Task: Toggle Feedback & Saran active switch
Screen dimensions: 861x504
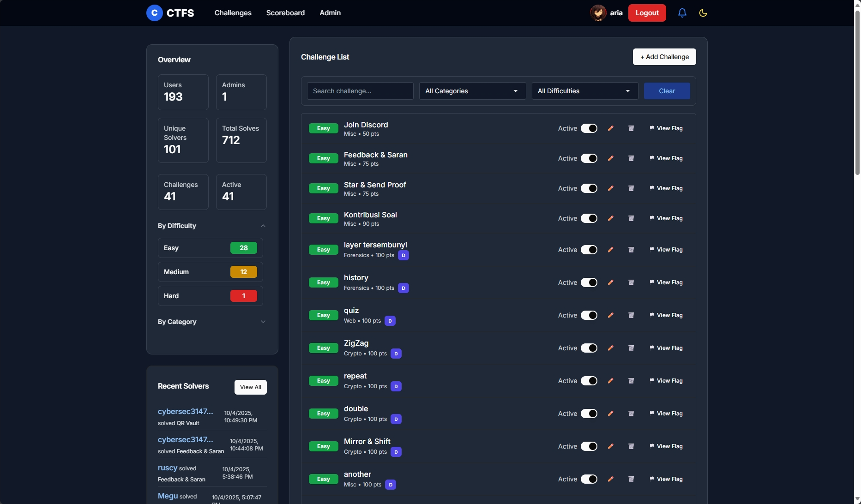Action: coord(589,158)
